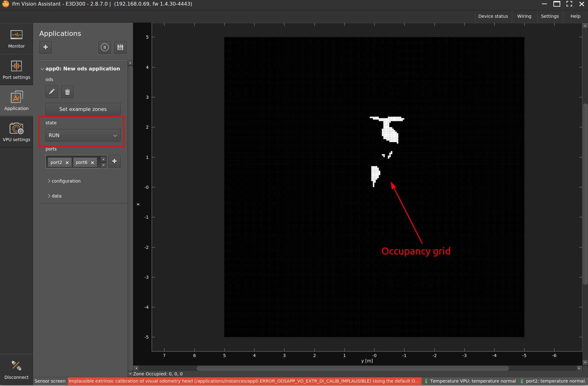Remove port2 from the ports list
The height and width of the screenshot is (386, 588).
pyautogui.click(x=67, y=163)
